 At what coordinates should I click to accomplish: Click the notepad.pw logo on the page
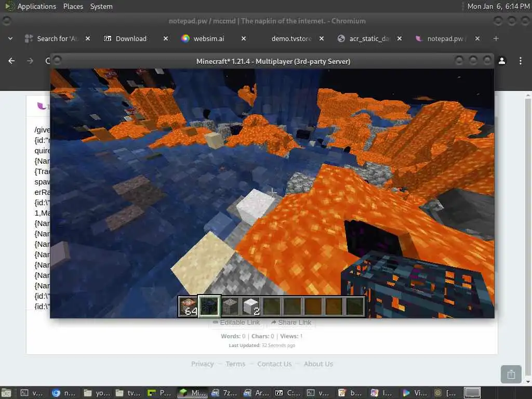tap(42, 106)
